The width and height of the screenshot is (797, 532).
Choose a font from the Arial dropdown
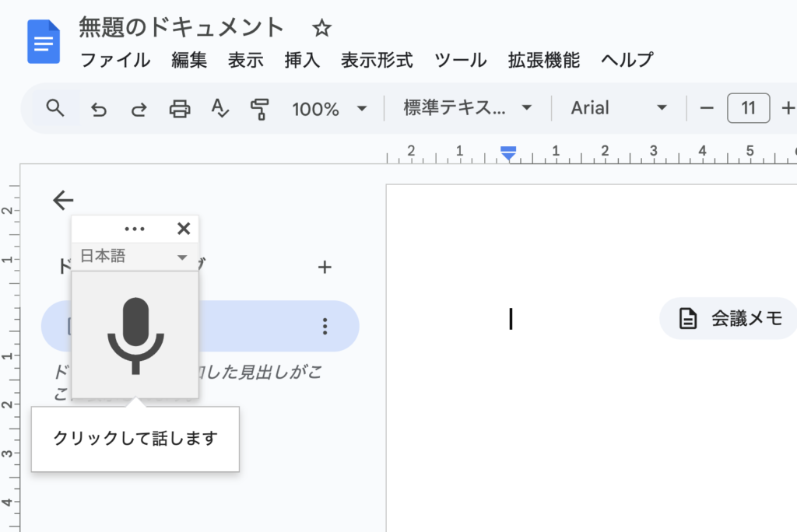(619, 108)
